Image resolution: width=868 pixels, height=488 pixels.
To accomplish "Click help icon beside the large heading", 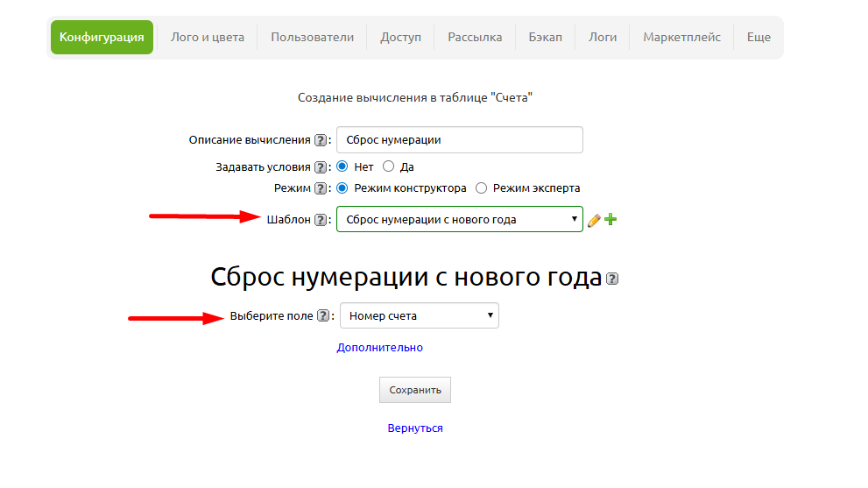I will point(612,279).
